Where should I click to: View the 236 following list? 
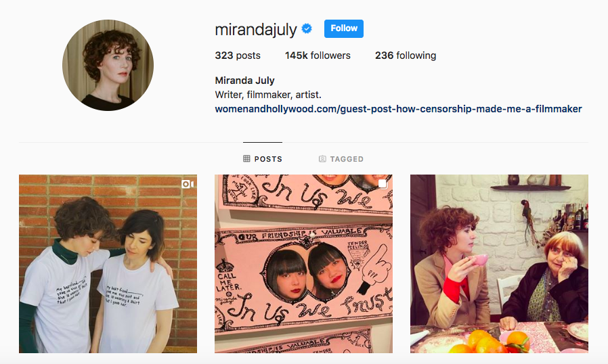tap(406, 55)
